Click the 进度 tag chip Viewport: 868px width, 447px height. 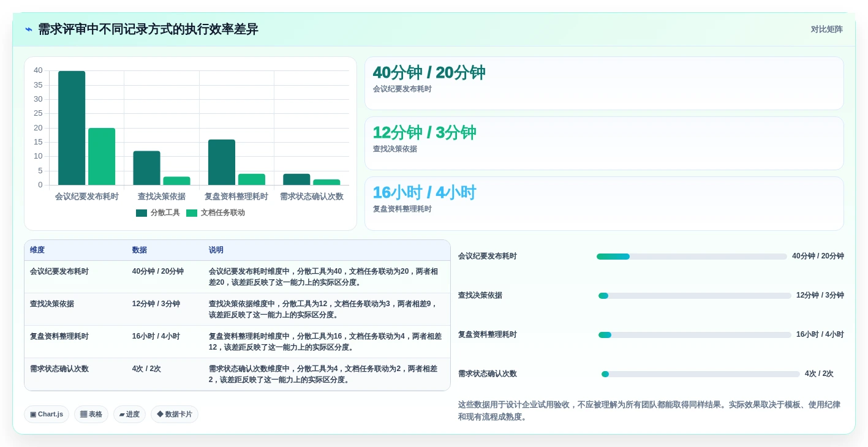coord(129,415)
